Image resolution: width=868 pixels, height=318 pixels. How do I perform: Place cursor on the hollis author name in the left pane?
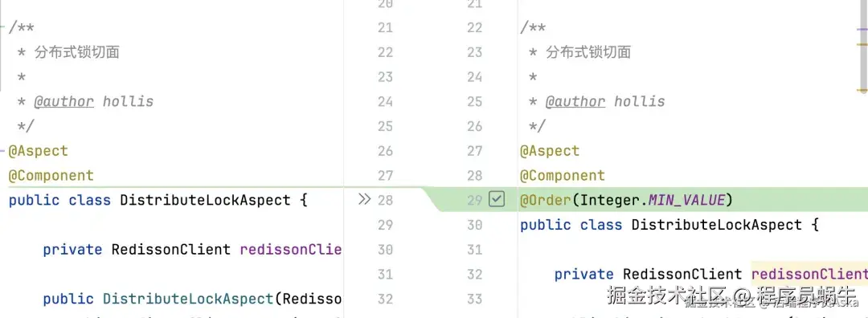pyautogui.click(x=128, y=102)
